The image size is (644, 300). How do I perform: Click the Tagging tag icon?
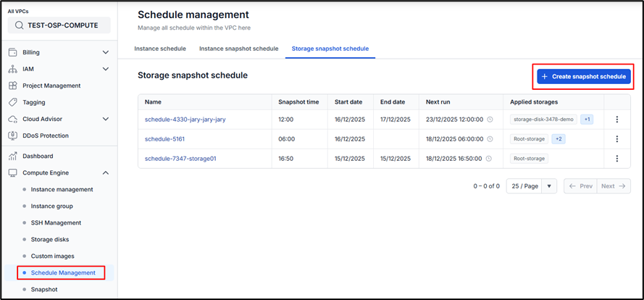point(12,102)
